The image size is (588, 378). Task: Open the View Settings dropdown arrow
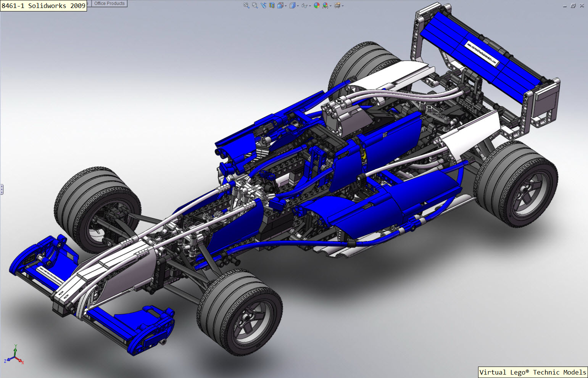(343, 6)
